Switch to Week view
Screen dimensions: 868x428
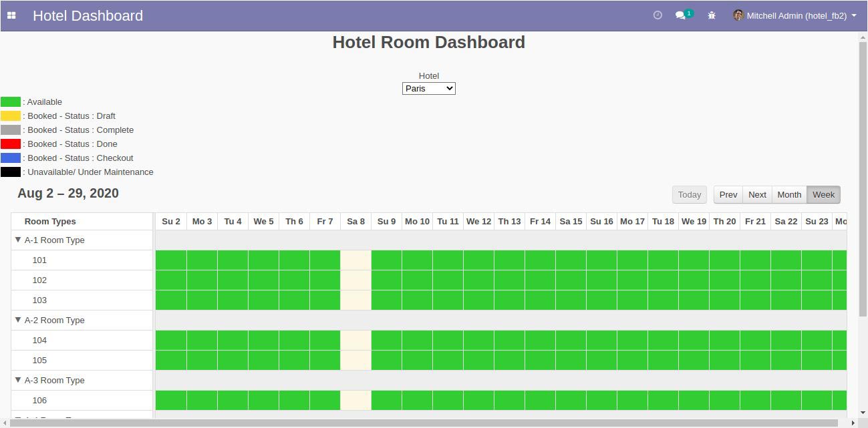(823, 194)
